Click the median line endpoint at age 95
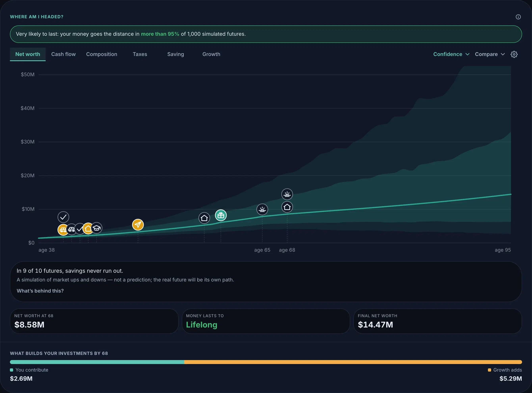The width and height of the screenshot is (532, 393). click(x=511, y=194)
